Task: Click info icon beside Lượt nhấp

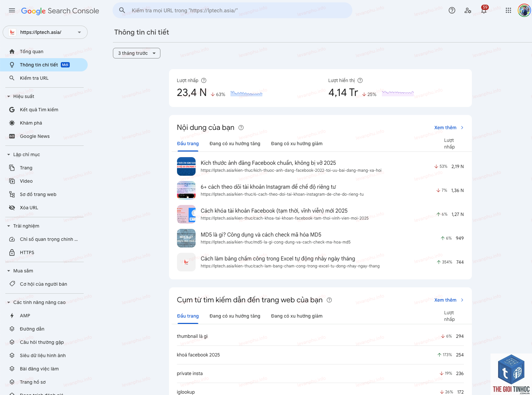Action: [204, 80]
